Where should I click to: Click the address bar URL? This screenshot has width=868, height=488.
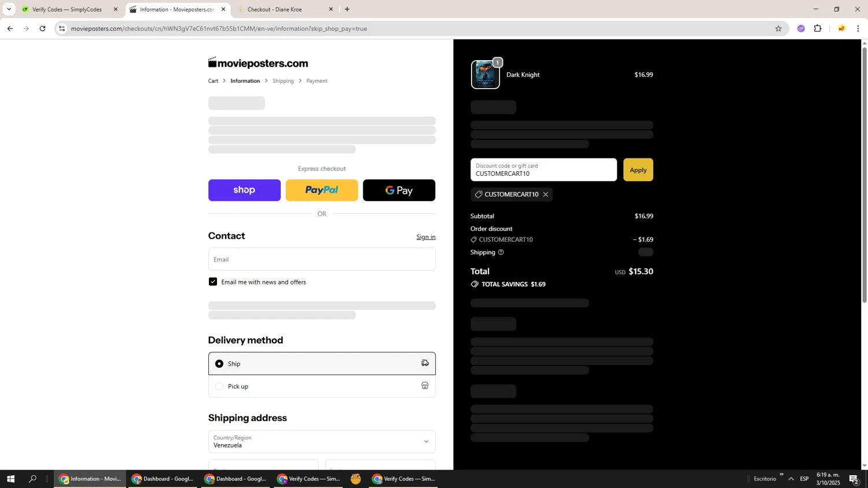219,28
